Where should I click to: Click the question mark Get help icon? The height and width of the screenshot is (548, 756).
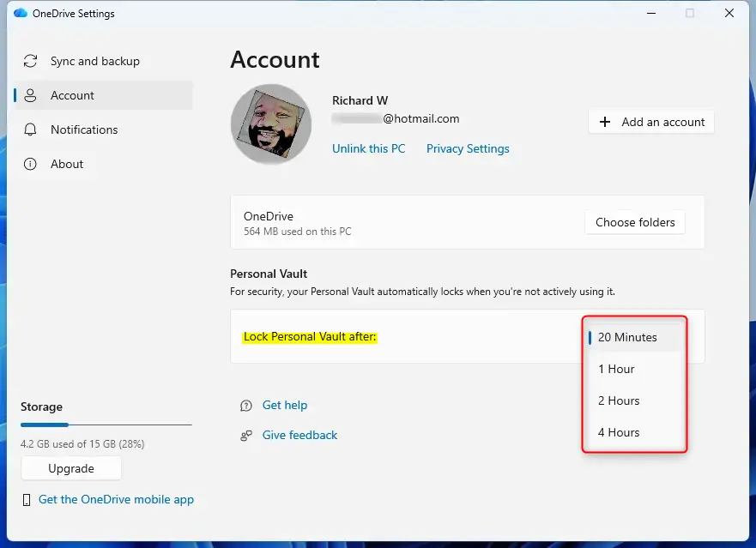coord(246,406)
